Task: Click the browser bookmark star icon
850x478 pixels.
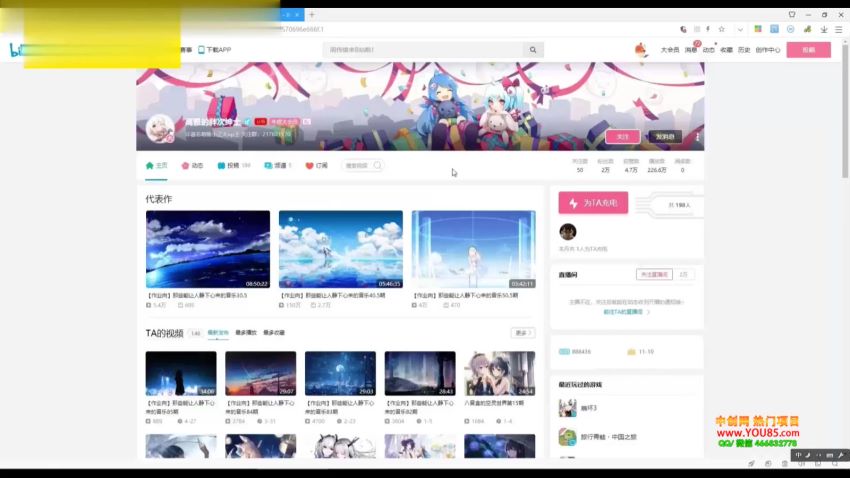Action: [722, 29]
